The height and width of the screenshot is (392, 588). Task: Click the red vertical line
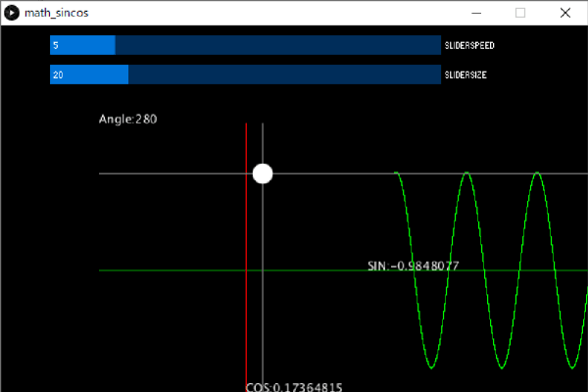tap(246, 314)
